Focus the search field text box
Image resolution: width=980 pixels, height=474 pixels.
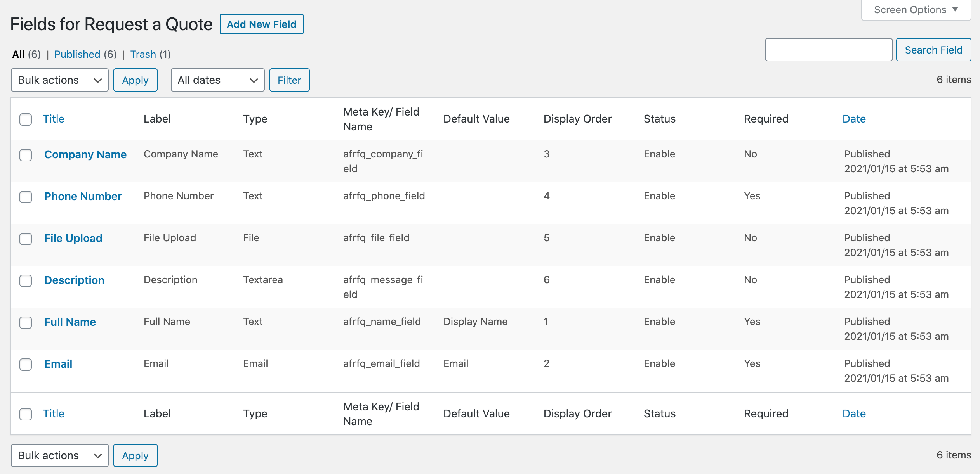[829, 50]
